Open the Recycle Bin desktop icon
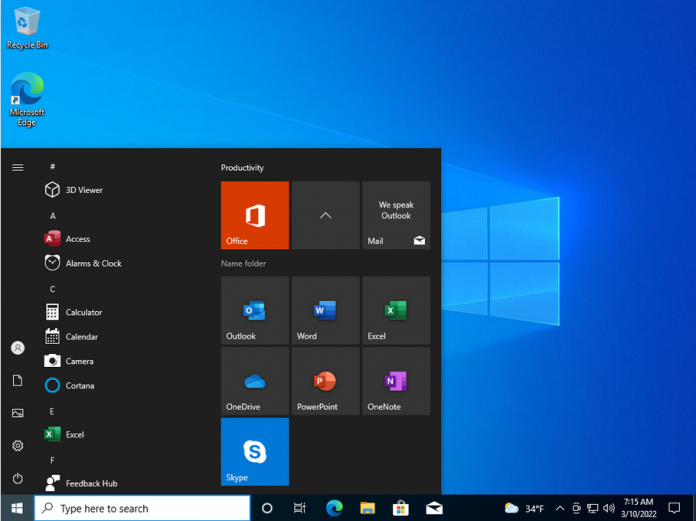Viewport: 696px width, 521px height. 27,28
